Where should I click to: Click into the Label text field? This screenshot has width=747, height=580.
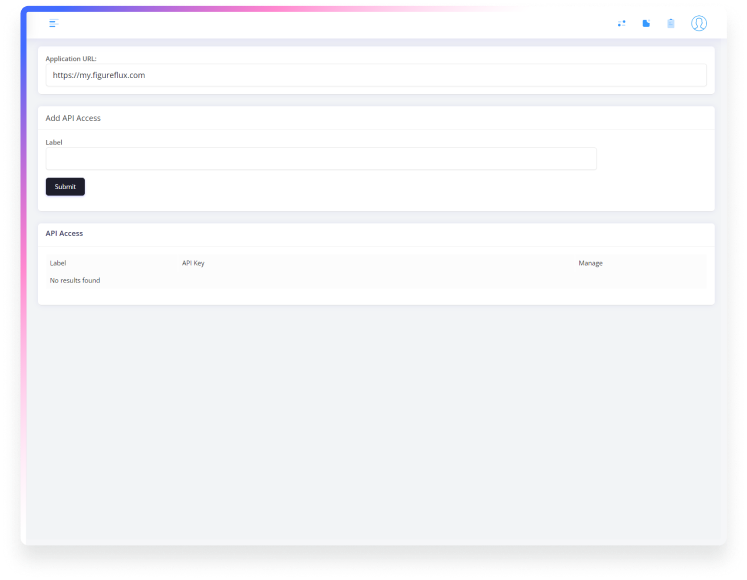(320, 159)
